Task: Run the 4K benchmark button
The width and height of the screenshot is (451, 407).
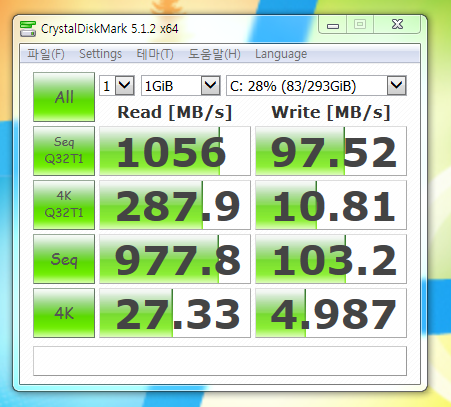Action: coord(64,313)
